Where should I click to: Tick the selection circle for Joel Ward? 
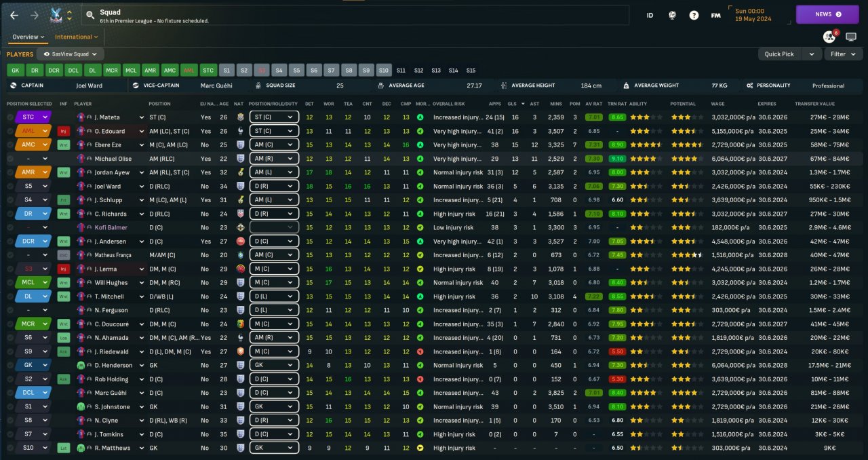pos(10,186)
